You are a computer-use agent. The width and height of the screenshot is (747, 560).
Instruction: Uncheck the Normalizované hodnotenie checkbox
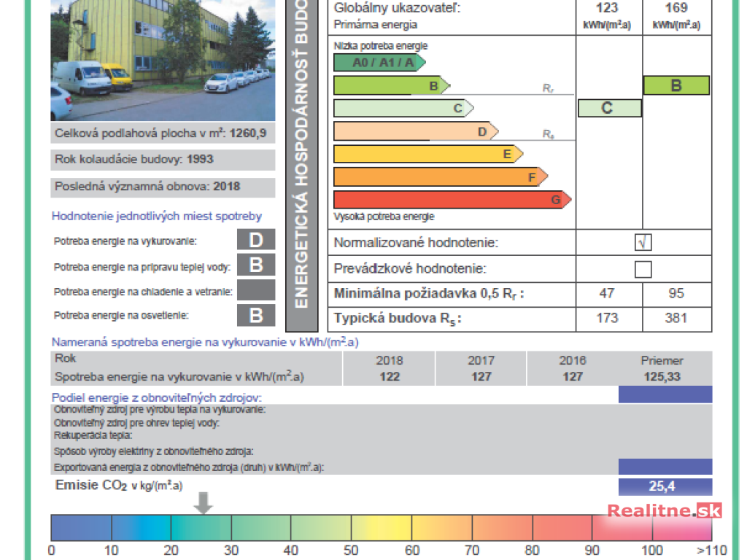(x=643, y=243)
